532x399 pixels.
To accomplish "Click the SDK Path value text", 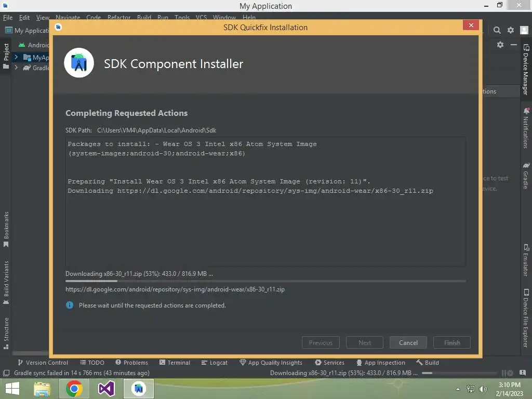I will [x=156, y=130].
